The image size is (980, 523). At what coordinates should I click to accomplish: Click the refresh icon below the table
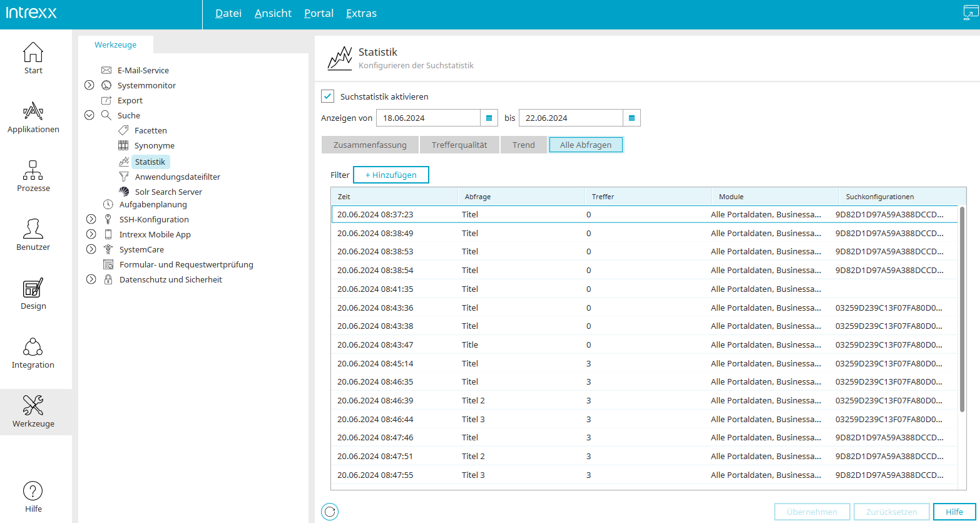click(330, 512)
